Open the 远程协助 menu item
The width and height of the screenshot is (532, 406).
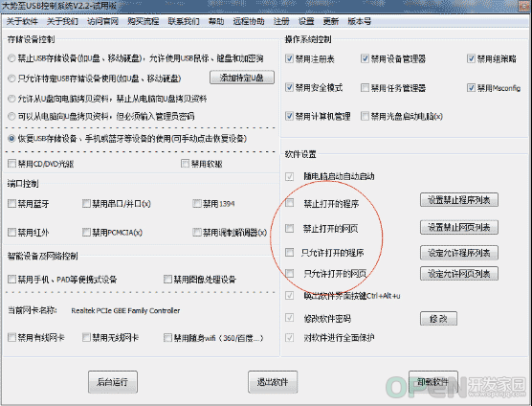(x=249, y=21)
